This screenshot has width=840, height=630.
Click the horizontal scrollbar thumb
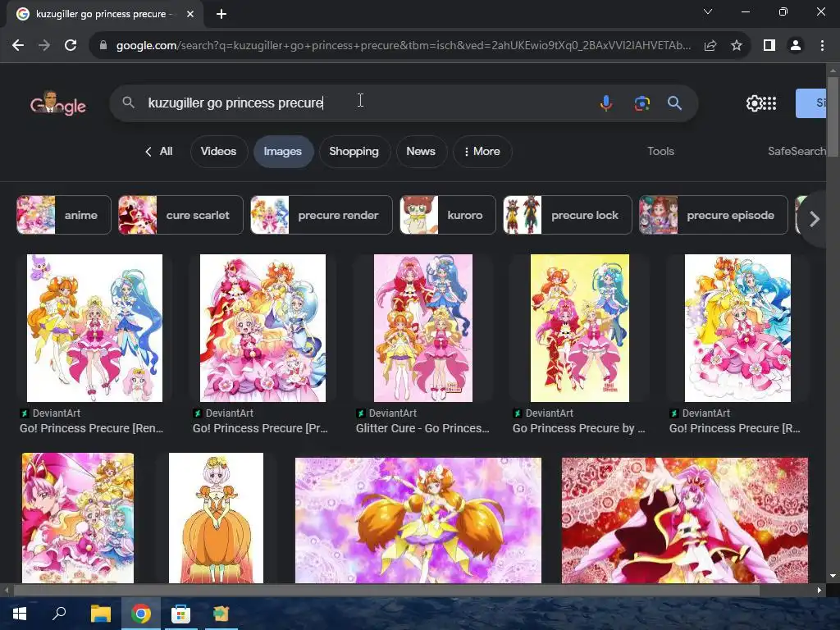pyautogui.click(x=387, y=591)
